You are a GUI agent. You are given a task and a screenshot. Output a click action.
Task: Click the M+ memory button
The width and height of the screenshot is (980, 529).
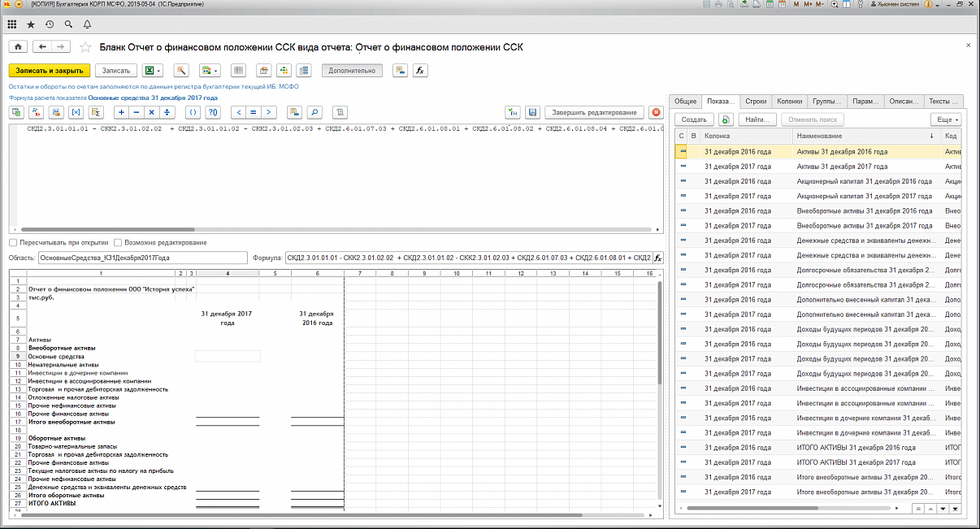(806, 5)
